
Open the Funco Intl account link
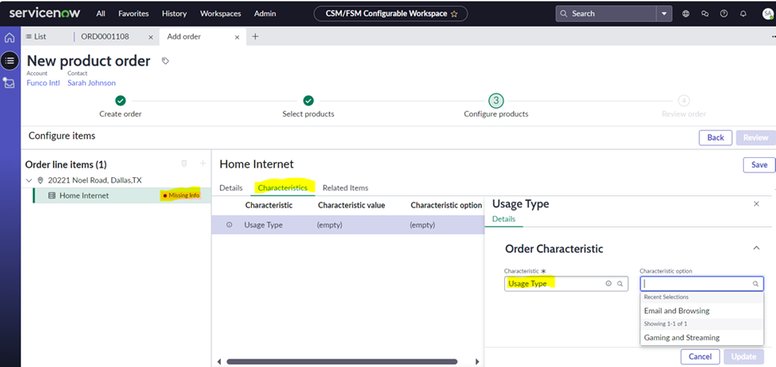[43, 83]
